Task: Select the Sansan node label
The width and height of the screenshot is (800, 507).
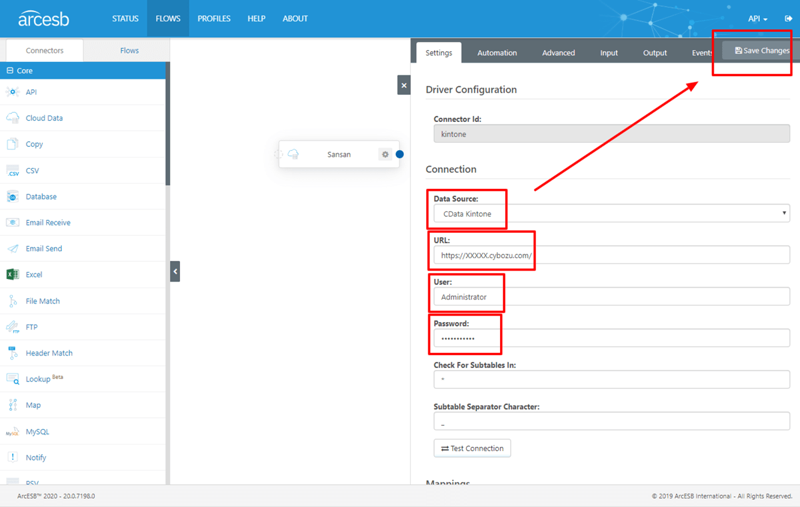Action: pyautogui.click(x=339, y=154)
